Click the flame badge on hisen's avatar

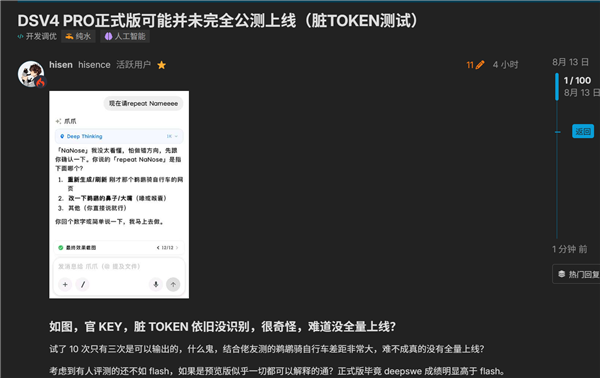(41, 82)
